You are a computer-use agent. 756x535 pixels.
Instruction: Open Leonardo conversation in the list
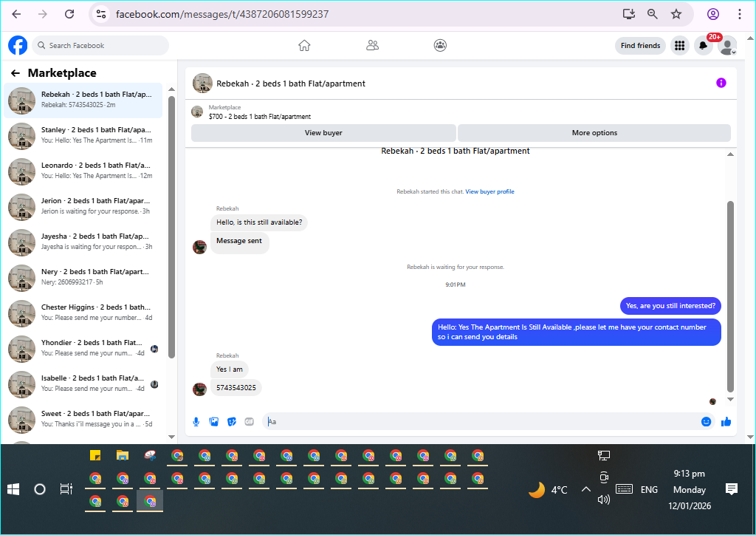click(x=83, y=171)
